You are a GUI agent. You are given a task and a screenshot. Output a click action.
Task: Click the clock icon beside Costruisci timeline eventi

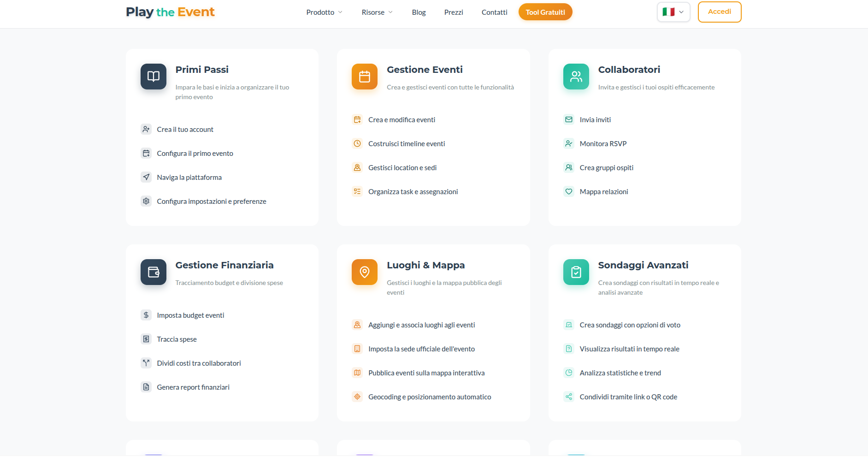pyautogui.click(x=357, y=143)
